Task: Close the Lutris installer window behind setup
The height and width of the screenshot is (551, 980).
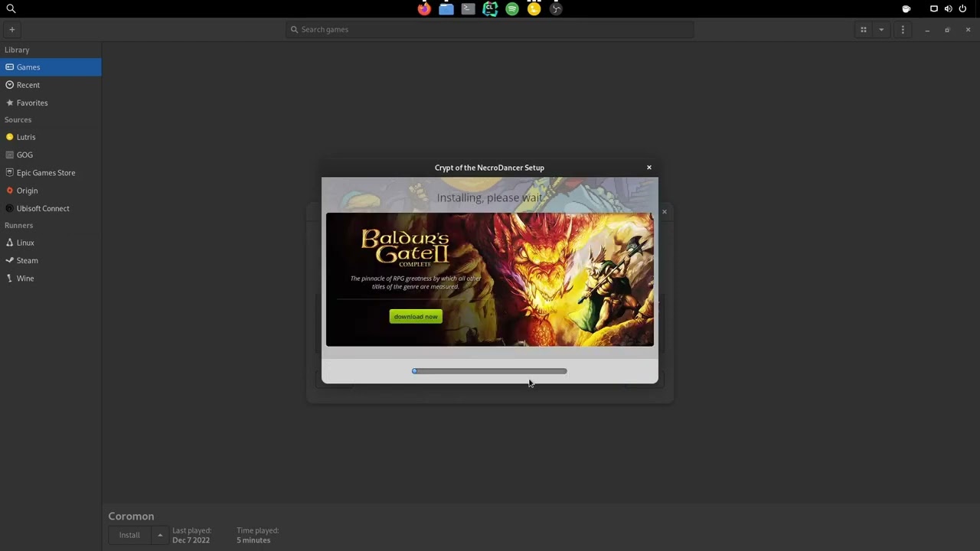Action: pos(665,212)
